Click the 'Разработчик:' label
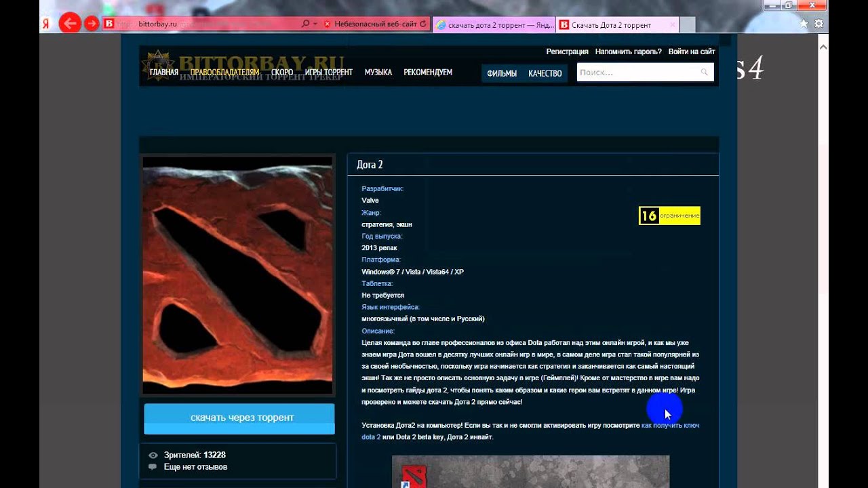Screen dimensions: 868x488 click(x=382, y=188)
